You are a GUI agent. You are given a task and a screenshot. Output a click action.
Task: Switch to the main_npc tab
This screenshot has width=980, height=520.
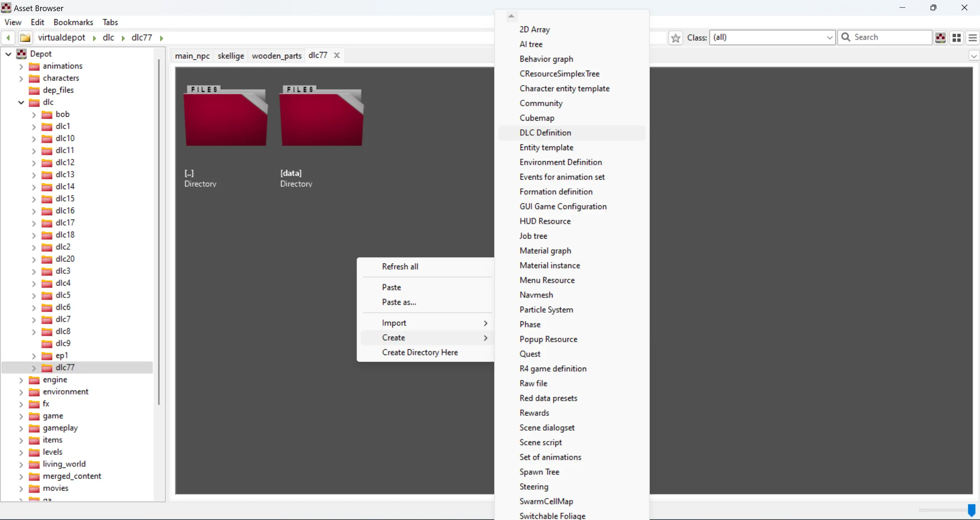(x=192, y=56)
